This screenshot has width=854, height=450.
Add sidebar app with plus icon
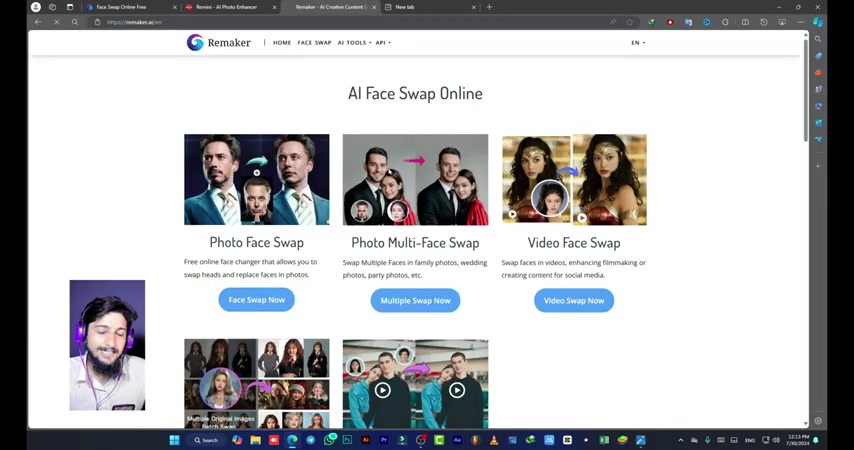[x=818, y=166]
